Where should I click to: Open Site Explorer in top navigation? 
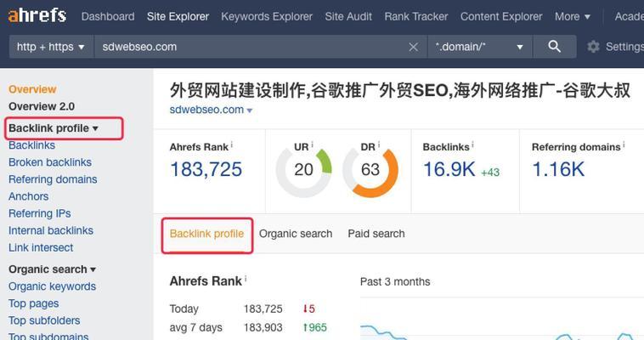pos(178,16)
